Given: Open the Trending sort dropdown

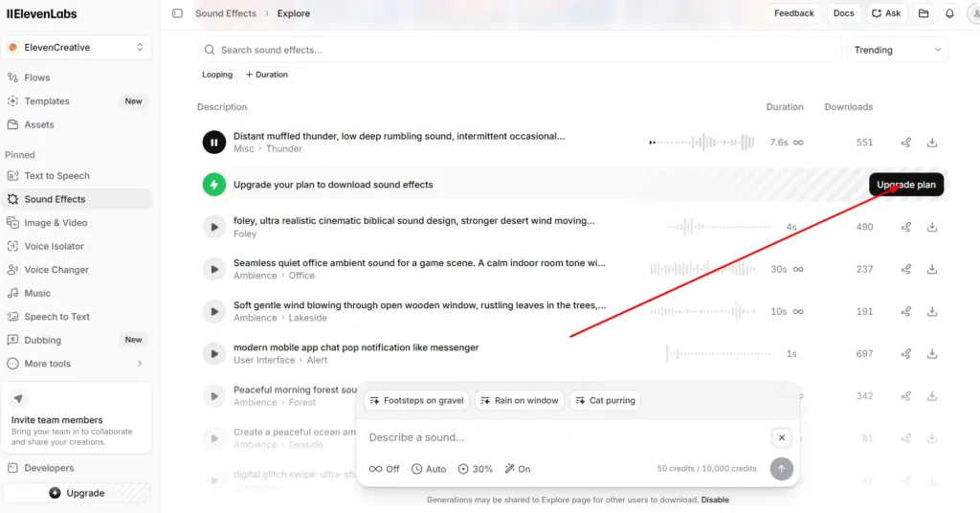Looking at the screenshot, I should tap(898, 50).
